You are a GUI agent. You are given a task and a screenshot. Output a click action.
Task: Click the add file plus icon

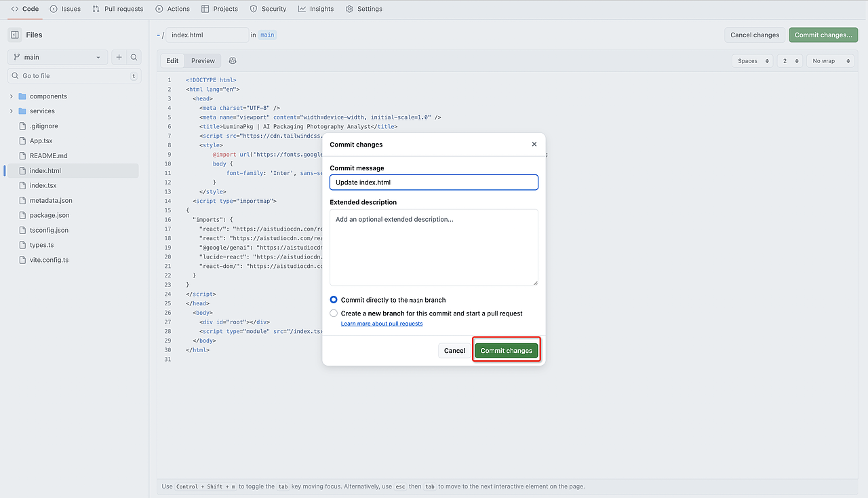[x=119, y=58]
